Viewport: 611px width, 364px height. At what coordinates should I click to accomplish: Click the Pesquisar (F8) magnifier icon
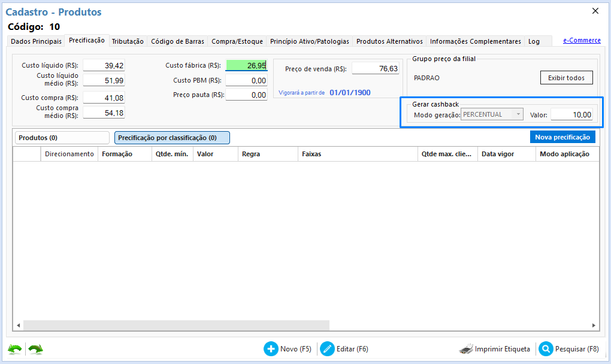[546, 349]
